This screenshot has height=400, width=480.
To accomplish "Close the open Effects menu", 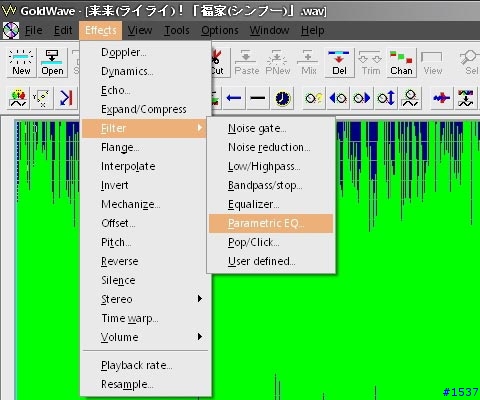I will tap(101, 30).
